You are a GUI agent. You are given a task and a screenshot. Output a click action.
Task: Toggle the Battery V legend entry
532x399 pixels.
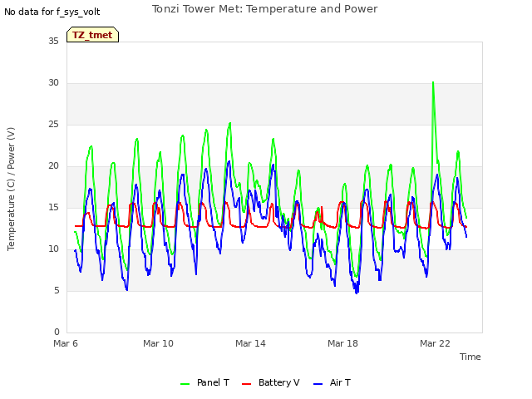271,382
